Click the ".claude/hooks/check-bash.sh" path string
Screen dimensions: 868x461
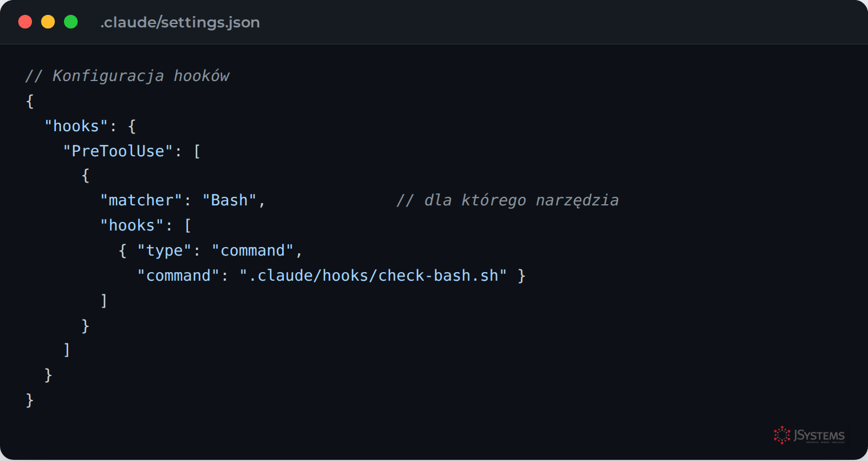click(x=373, y=276)
